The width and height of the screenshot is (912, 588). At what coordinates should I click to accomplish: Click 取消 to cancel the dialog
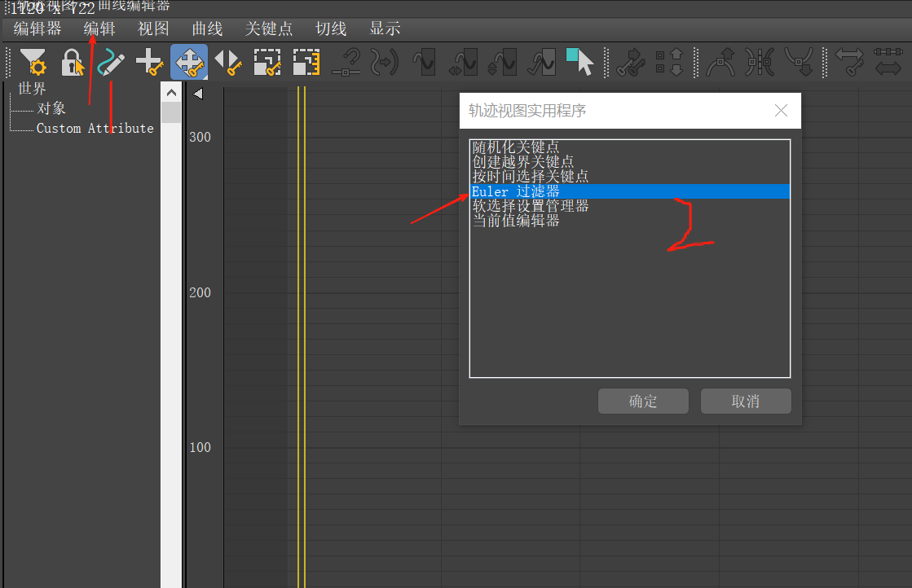pyautogui.click(x=746, y=402)
